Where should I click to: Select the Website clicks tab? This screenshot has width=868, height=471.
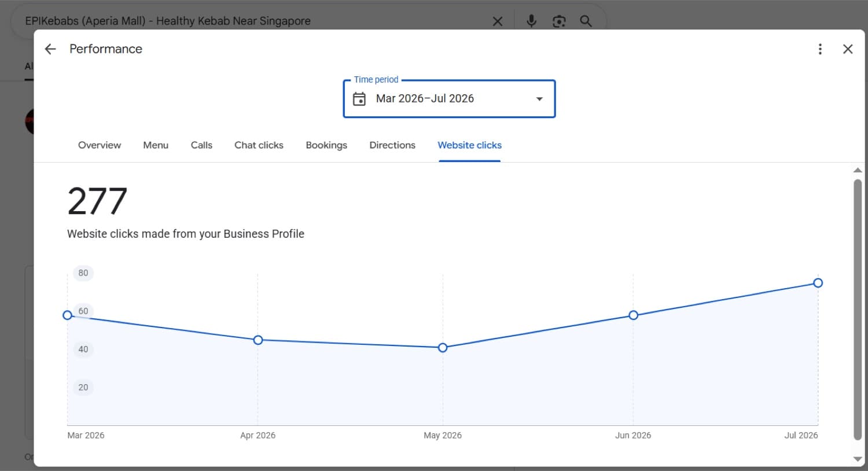point(469,145)
